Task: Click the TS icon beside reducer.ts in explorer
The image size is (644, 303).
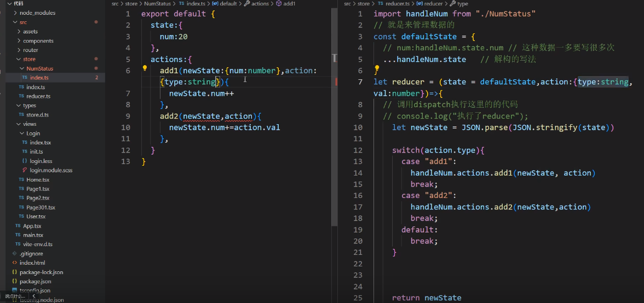Action: (22, 96)
